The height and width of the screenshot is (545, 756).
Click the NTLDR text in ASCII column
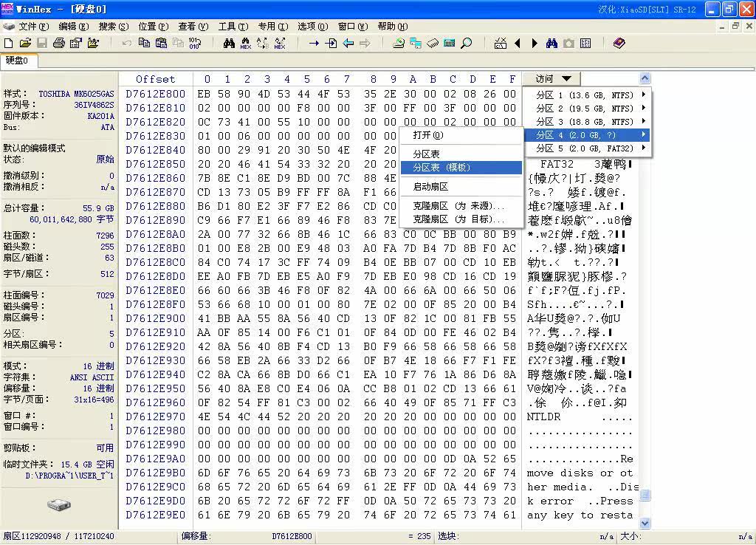pos(543,417)
